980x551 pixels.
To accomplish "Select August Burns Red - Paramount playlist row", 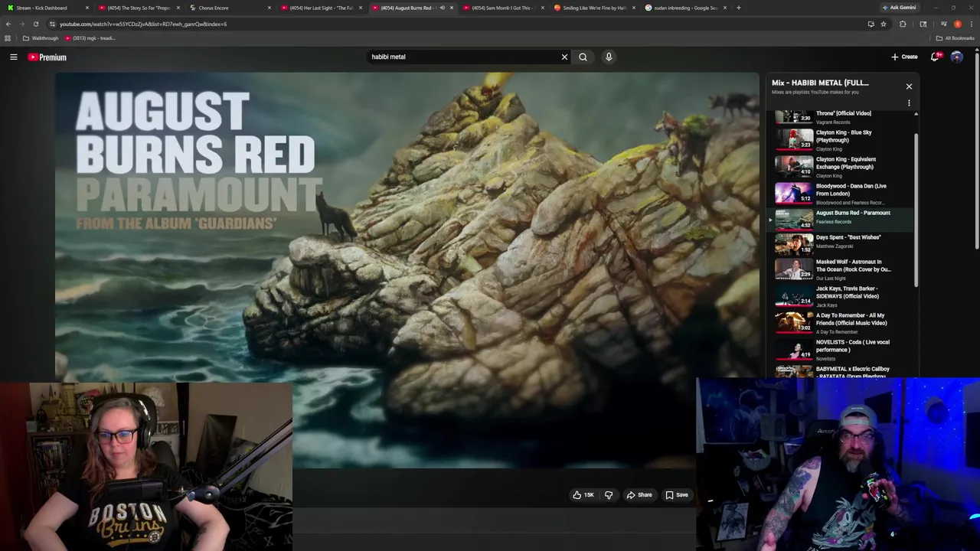I will pos(841,220).
